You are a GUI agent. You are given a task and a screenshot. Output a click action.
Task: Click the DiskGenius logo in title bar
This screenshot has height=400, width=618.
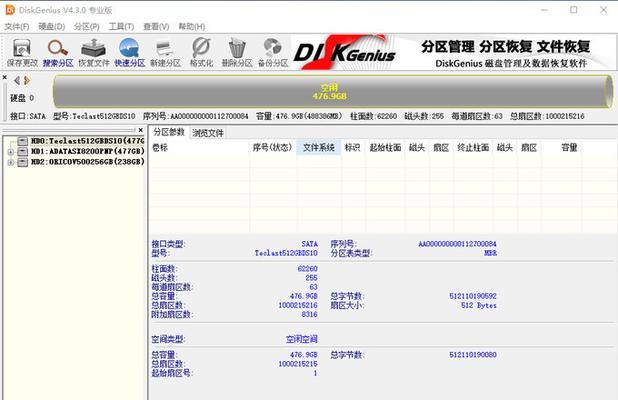click(10, 10)
